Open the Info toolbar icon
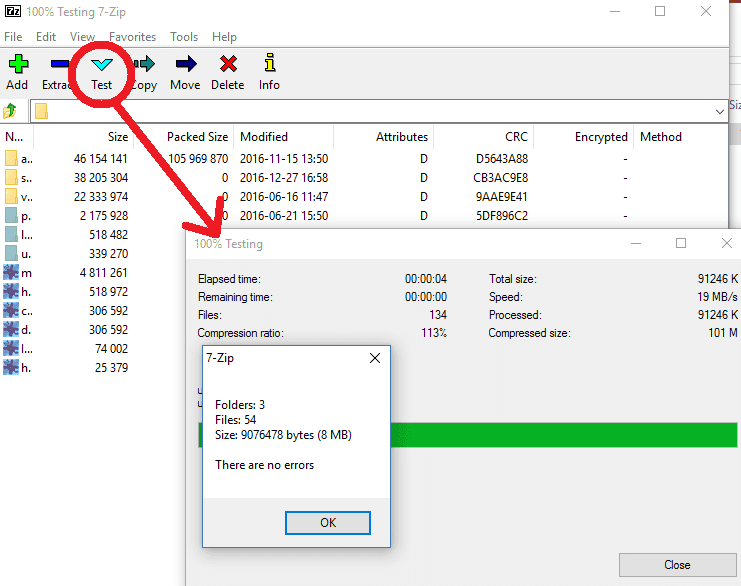 tap(270, 62)
